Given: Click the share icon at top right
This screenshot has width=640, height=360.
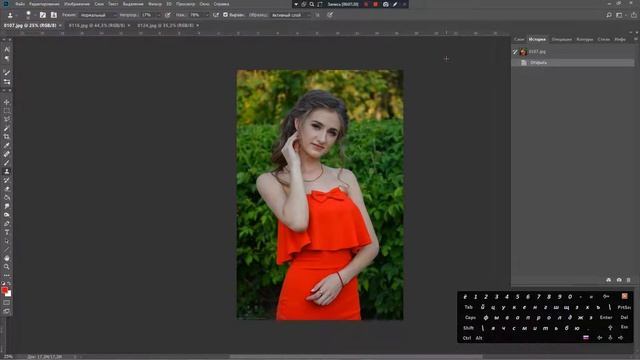Looking at the screenshot, I should click(633, 15).
